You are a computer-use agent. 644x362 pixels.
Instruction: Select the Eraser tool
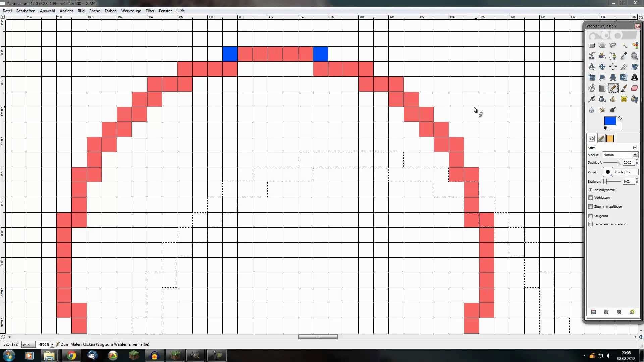click(634, 88)
